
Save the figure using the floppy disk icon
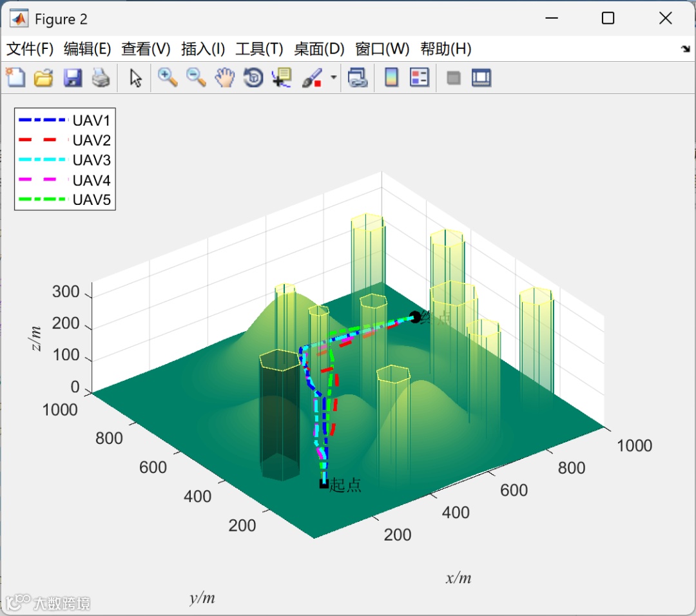72,78
